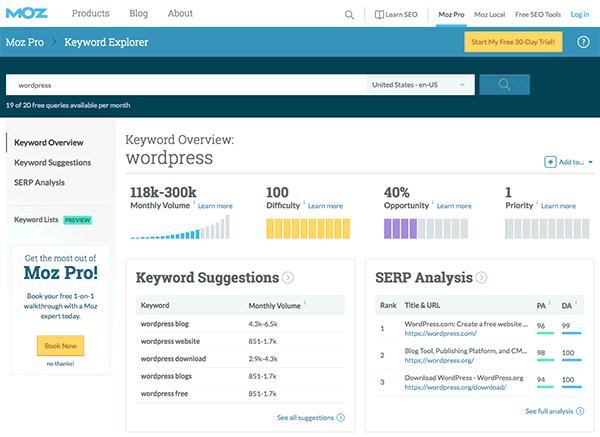
Task: Click the info icon next to Opportunity
Action: pos(433,202)
